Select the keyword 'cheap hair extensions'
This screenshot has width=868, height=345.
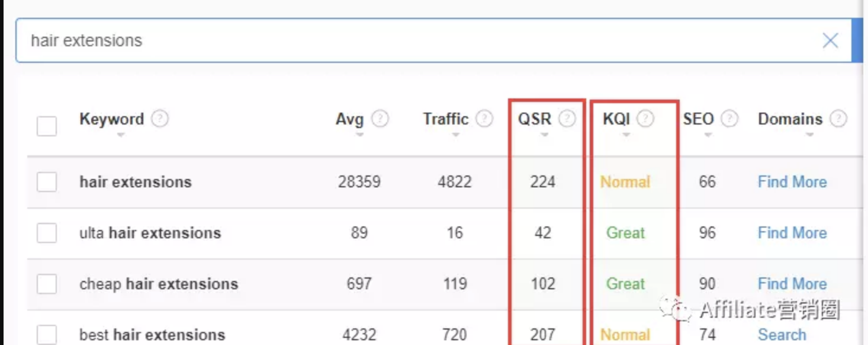pos(159,284)
